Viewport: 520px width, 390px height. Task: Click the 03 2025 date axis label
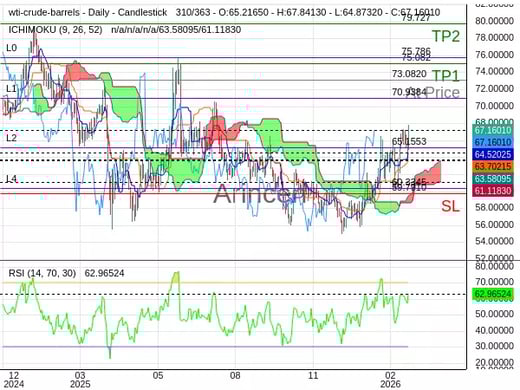(80, 380)
